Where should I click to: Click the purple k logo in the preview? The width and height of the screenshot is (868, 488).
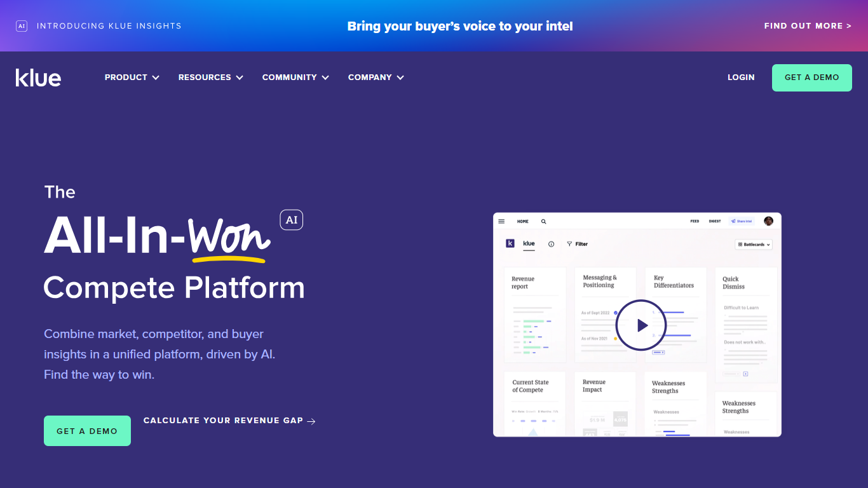tap(510, 243)
